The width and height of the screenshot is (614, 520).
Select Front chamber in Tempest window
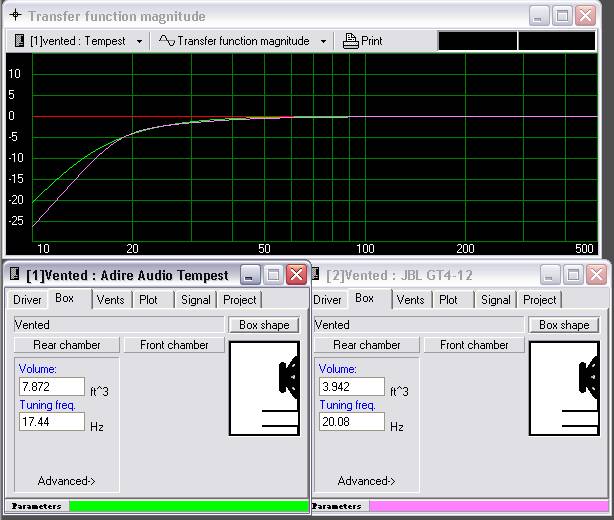click(174, 345)
